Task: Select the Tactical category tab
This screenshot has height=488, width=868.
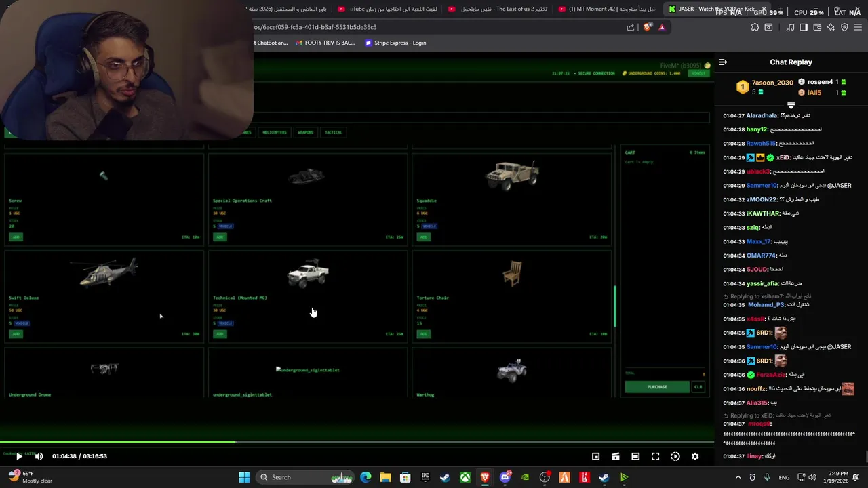Action: 333,132
